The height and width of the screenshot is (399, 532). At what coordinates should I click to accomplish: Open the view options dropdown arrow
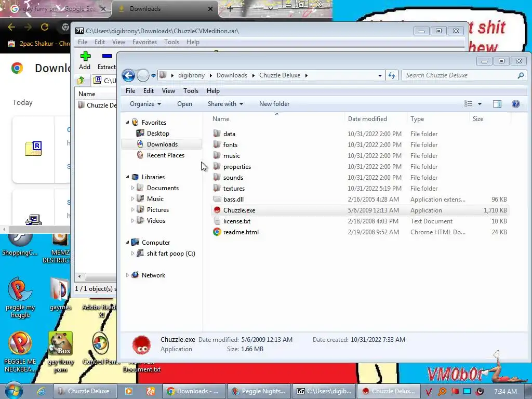coord(480,104)
